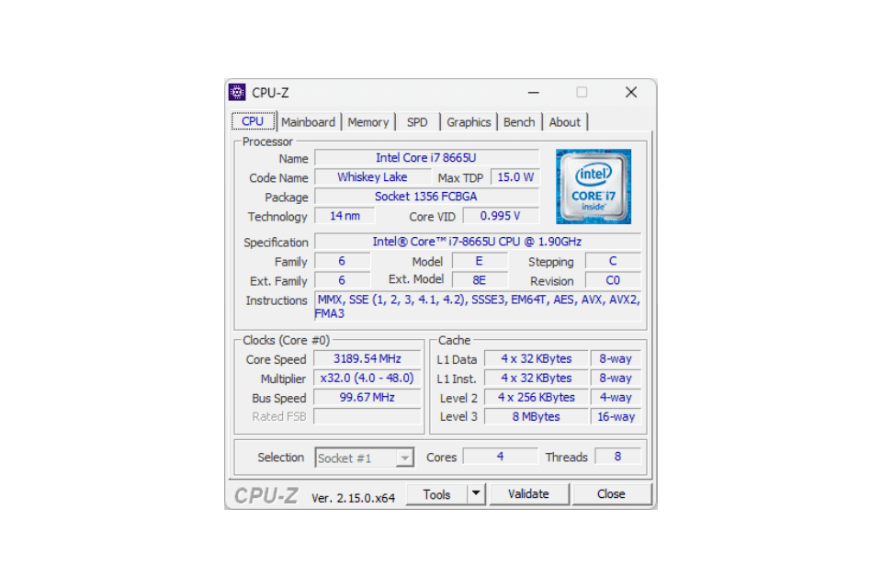Switch to the Memory tab

tap(368, 122)
